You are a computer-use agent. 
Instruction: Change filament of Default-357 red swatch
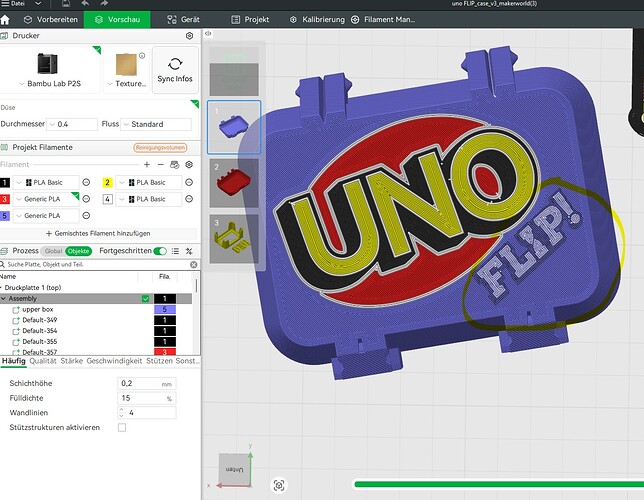tap(165, 352)
